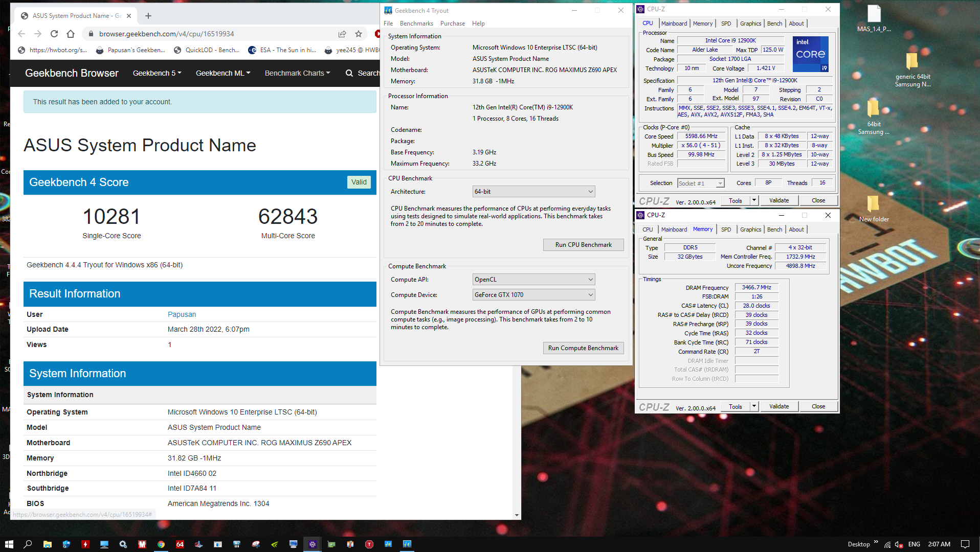Open the Papusan user profile link
This screenshot has height=552, width=980.
click(182, 314)
